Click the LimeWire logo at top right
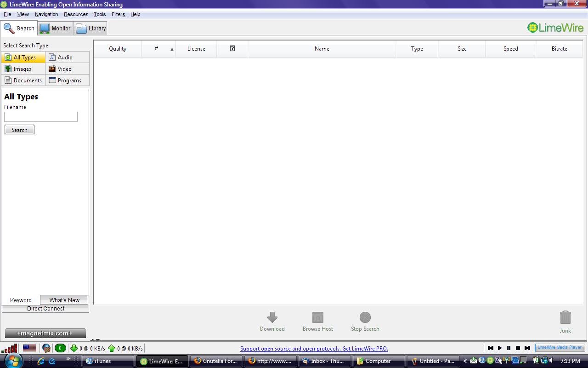 tap(555, 28)
